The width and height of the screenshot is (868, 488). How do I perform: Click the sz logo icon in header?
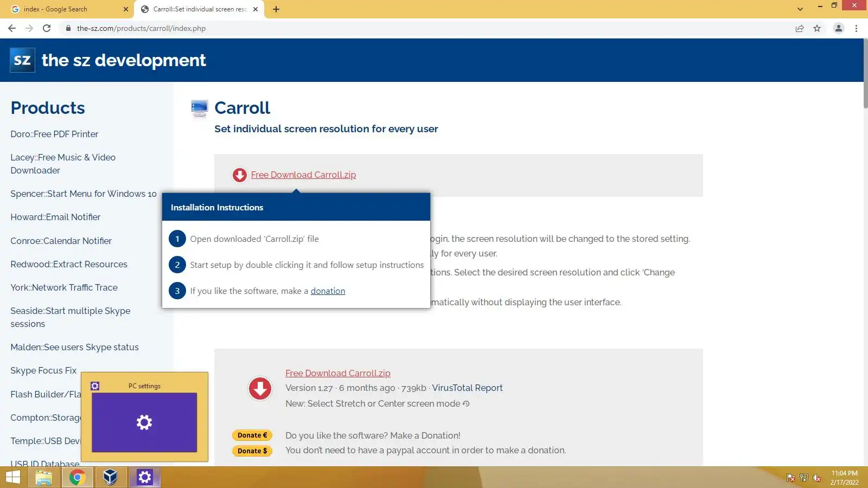pos(22,60)
